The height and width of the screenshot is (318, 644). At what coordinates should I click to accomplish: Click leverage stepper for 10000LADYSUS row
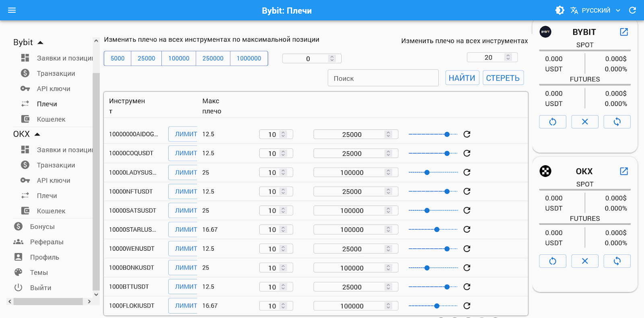click(283, 173)
